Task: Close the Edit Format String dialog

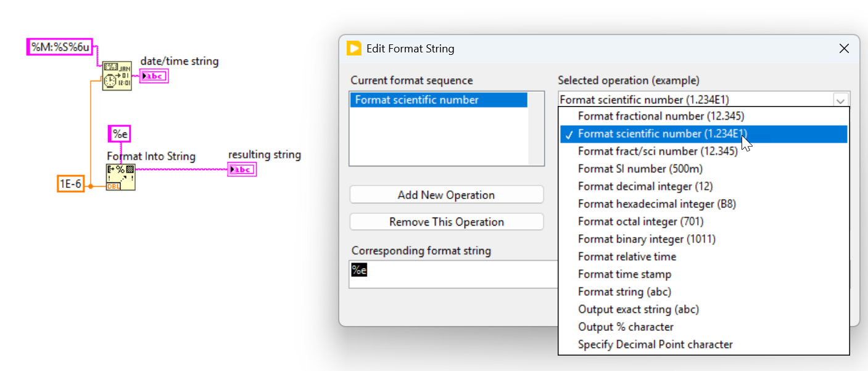Action: tap(844, 49)
